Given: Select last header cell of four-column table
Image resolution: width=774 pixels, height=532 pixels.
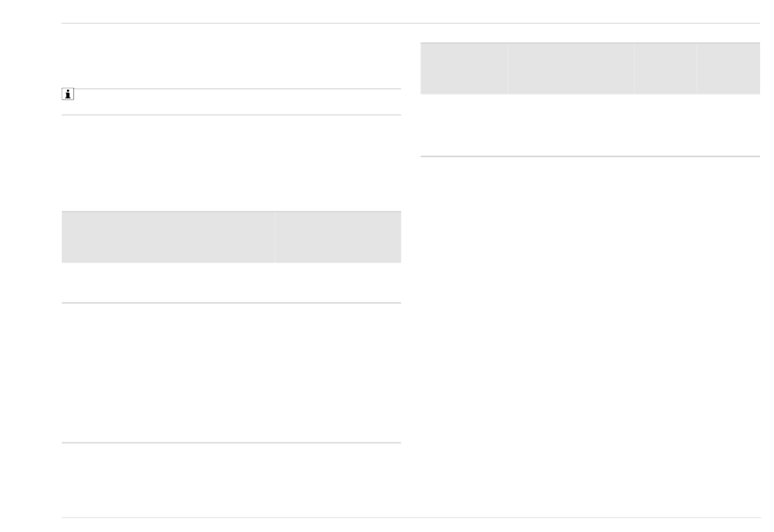Looking at the screenshot, I should click(728, 68).
